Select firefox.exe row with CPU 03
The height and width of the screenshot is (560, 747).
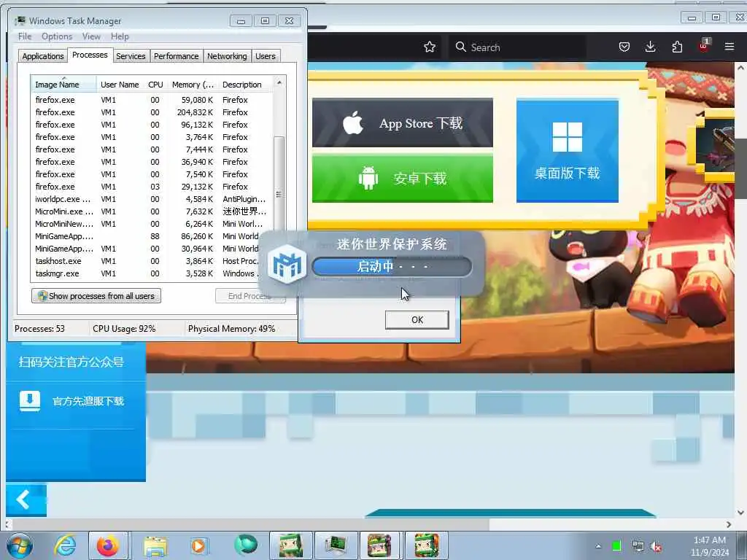tap(152, 187)
